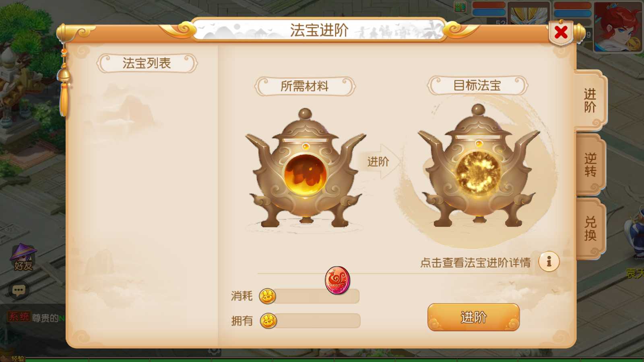Click the info icon for upgrade details
Viewport: 644px width, 362px height.
coord(549,262)
